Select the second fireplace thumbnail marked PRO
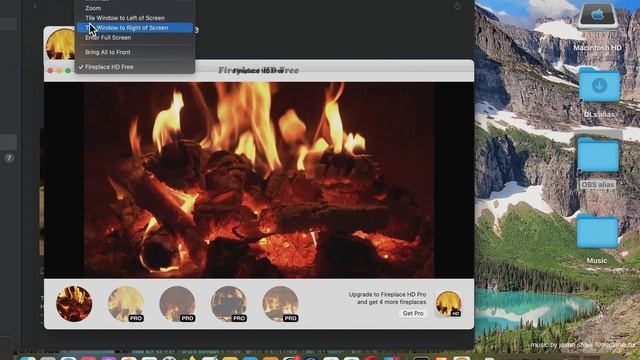 [126, 303]
